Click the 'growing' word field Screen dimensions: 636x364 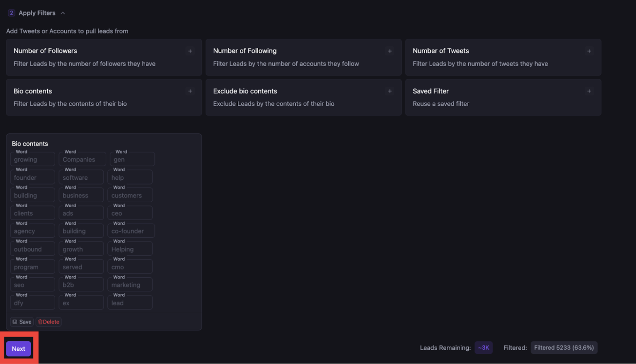pyautogui.click(x=33, y=160)
